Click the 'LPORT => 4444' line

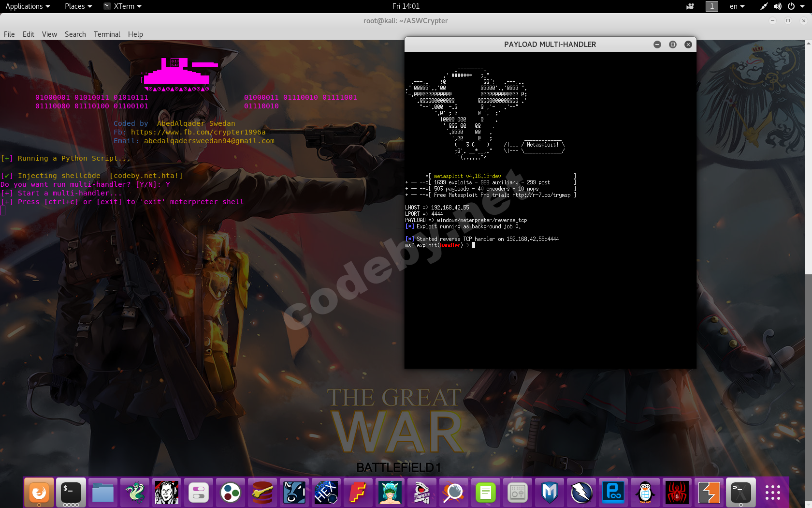[424, 214]
